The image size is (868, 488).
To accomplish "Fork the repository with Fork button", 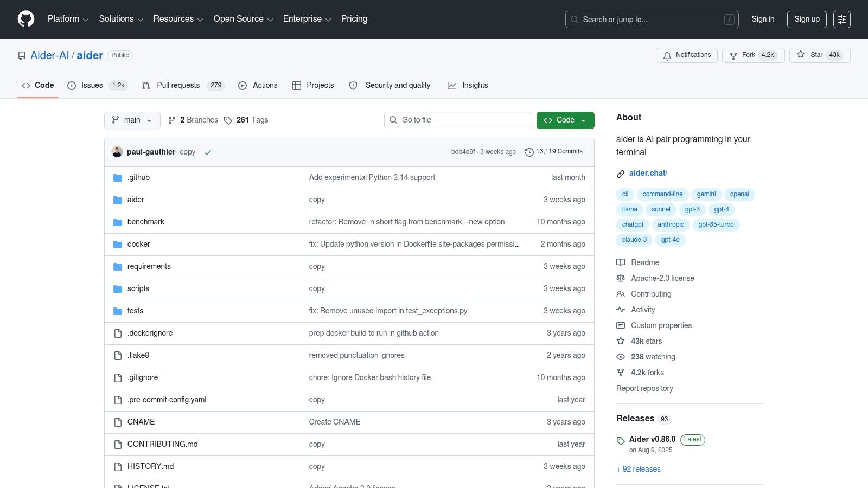I will click(753, 55).
